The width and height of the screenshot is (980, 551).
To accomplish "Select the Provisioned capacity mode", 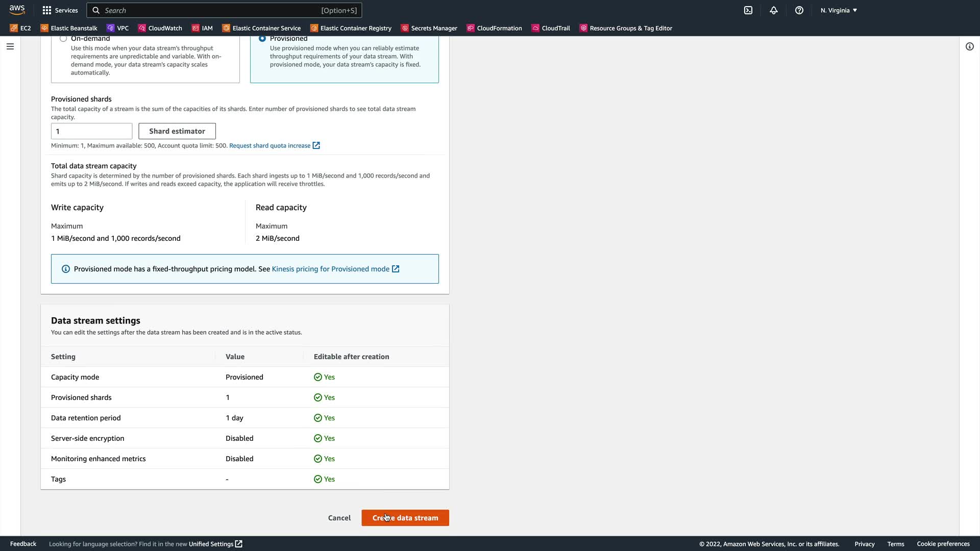I will tap(262, 39).
